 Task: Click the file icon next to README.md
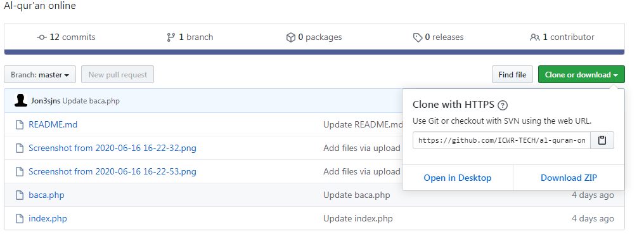(x=19, y=124)
